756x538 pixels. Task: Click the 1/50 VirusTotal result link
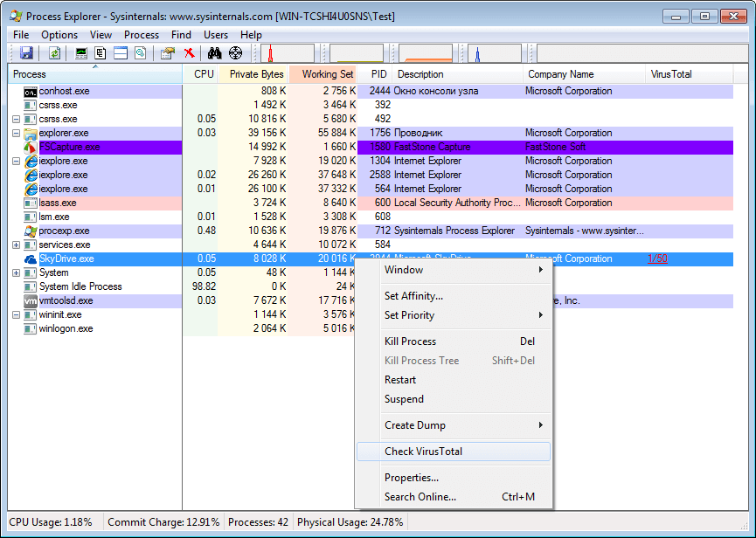pyautogui.click(x=657, y=259)
